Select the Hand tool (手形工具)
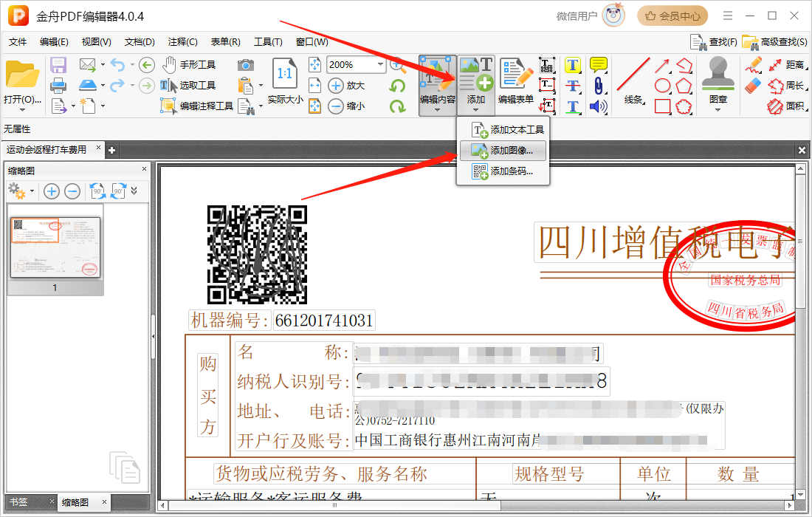Screen dimensions: 812x517 pyautogui.click(x=188, y=65)
